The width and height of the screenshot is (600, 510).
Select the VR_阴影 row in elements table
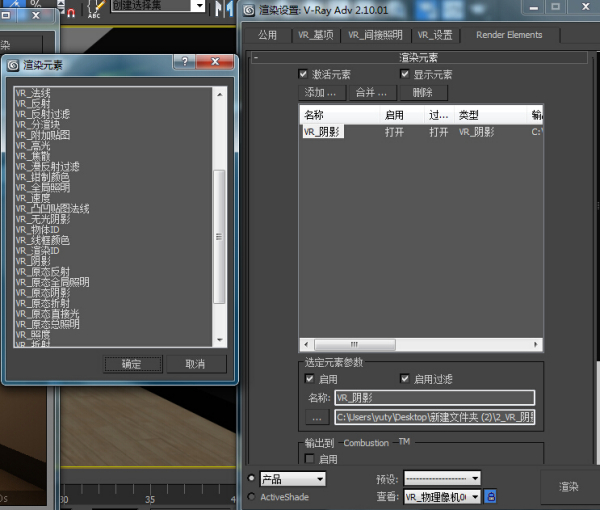[422, 132]
